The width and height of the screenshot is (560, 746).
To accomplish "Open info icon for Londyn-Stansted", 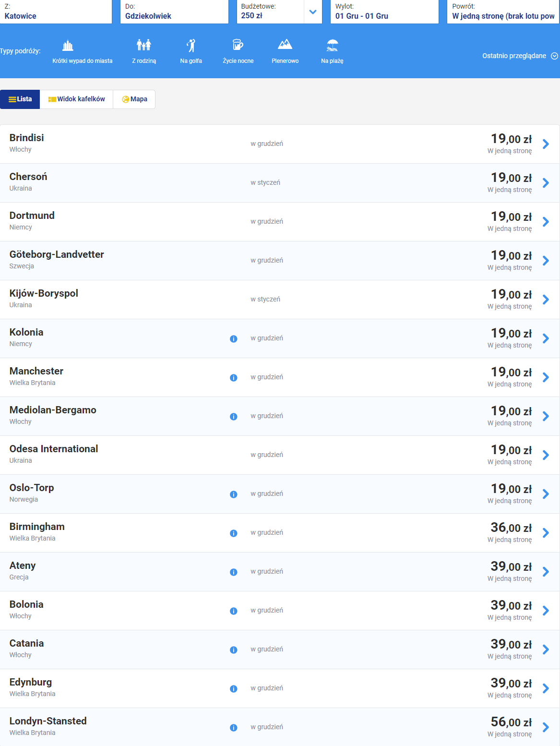I will (x=234, y=728).
